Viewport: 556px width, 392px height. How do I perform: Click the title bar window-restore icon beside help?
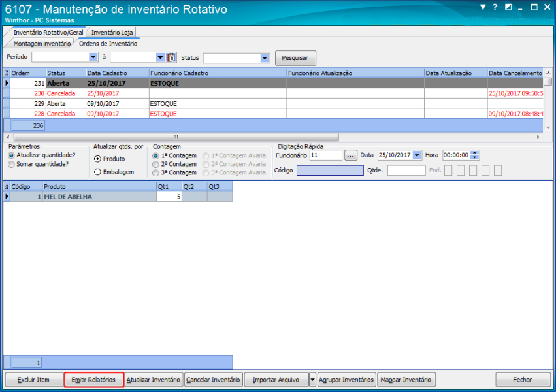pyautogui.click(x=508, y=7)
